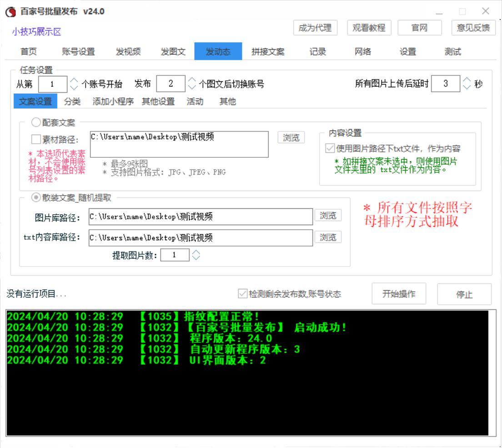Select the 散装文案_随机提取 radio button
This screenshot has width=502, height=448.
(x=36, y=197)
